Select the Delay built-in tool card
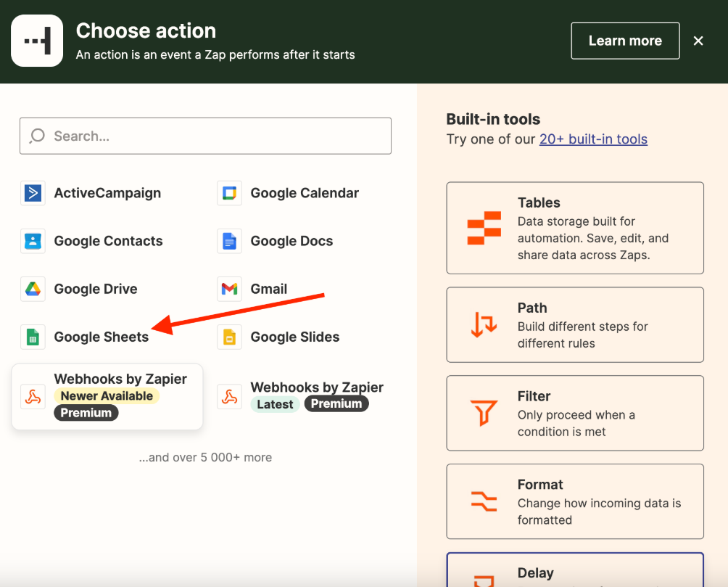 tap(574, 572)
